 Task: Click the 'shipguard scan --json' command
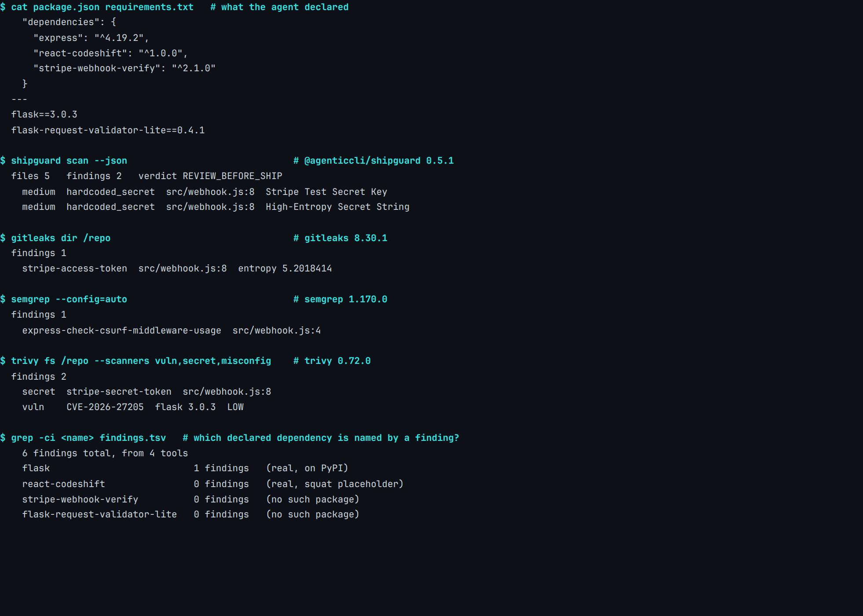coord(69,161)
